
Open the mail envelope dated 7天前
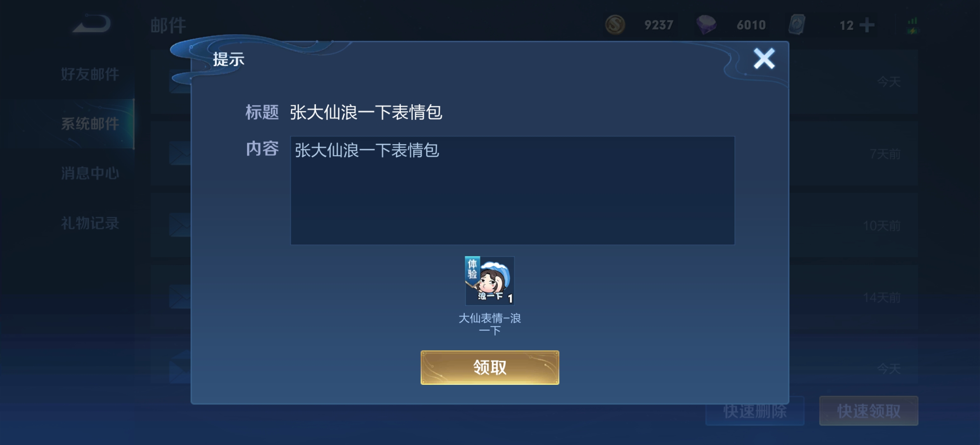[x=180, y=153]
